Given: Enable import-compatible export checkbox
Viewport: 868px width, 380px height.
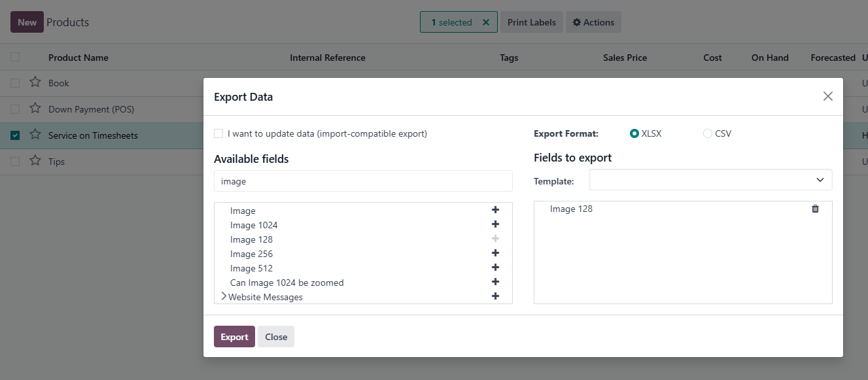Looking at the screenshot, I should click(x=218, y=133).
